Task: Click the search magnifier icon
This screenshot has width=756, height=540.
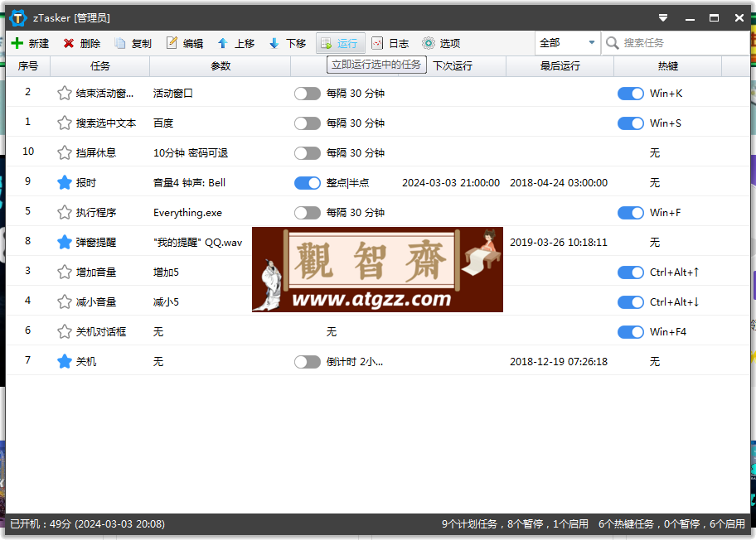Action: [612, 43]
